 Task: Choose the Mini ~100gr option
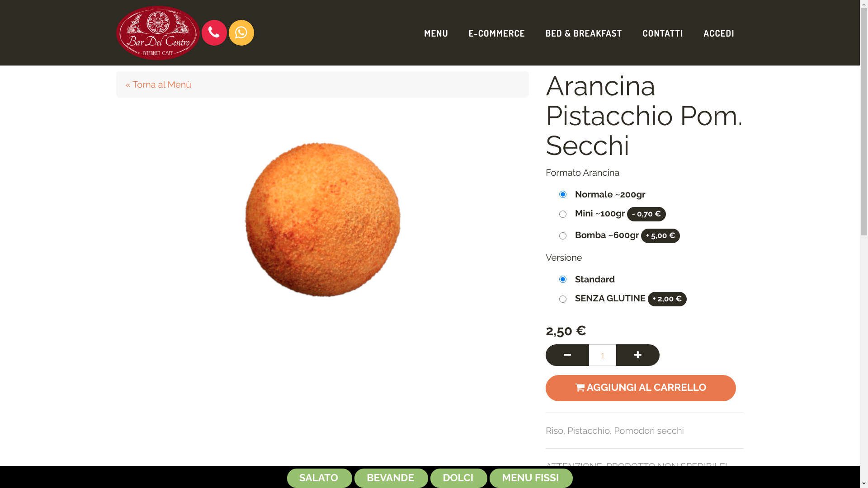pyautogui.click(x=563, y=214)
